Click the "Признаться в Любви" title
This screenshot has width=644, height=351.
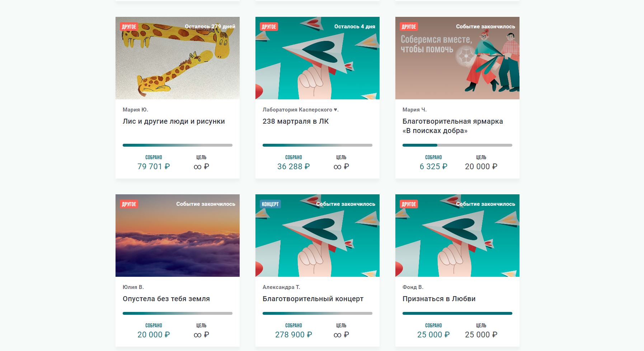[x=439, y=299]
